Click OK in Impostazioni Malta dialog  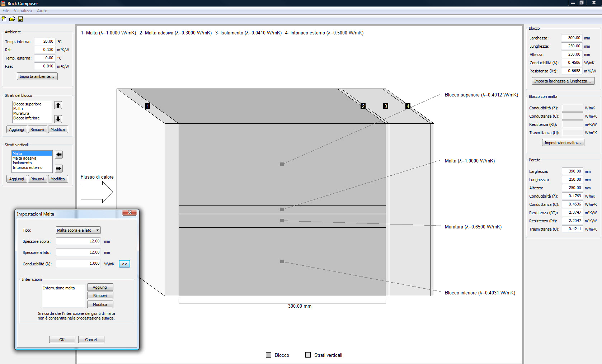pos(62,340)
